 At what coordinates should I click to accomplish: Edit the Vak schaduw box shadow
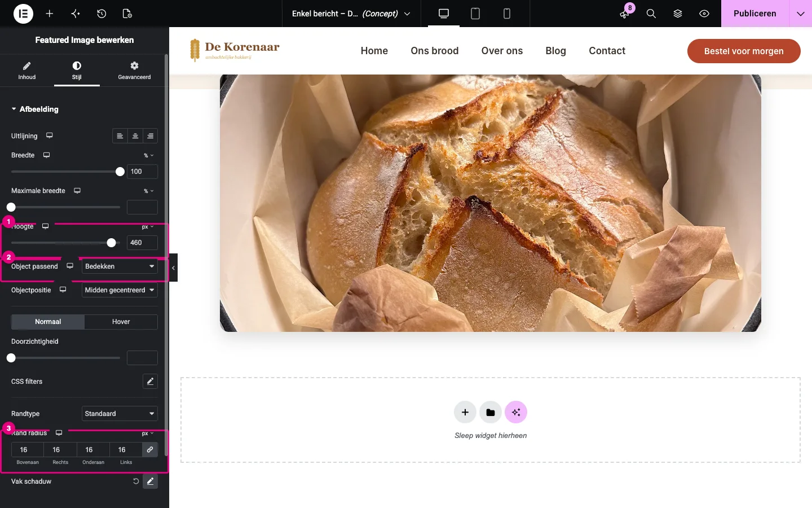pos(150,481)
